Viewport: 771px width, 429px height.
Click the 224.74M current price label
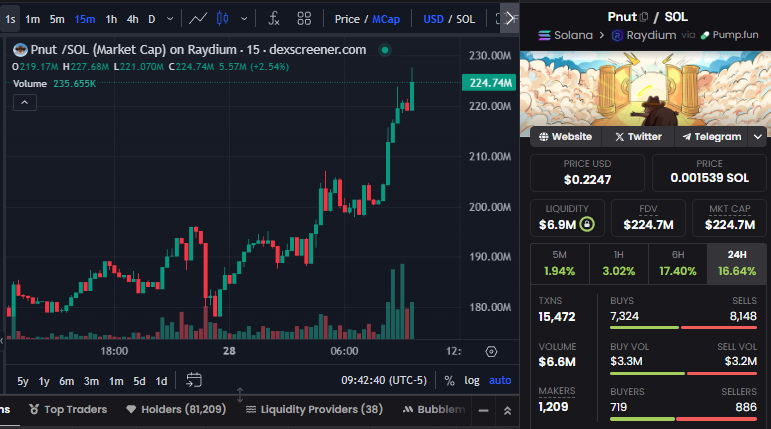(489, 83)
